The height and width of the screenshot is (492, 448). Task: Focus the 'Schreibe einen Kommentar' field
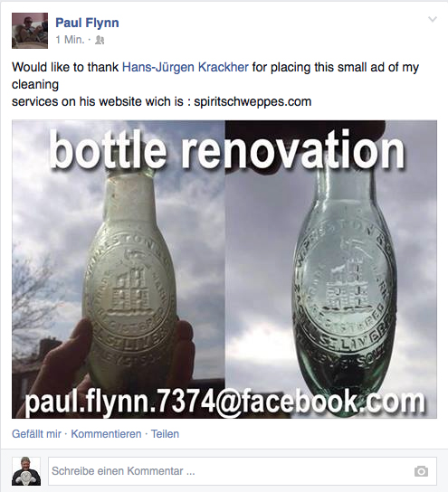(242, 471)
